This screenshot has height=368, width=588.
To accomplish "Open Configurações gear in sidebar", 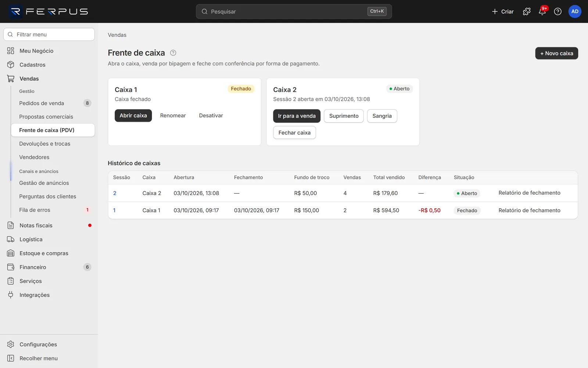I will pos(11,344).
